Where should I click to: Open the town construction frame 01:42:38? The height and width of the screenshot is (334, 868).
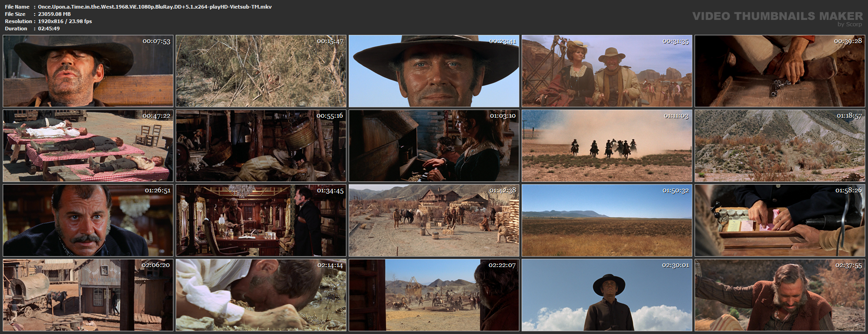pos(434,220)
